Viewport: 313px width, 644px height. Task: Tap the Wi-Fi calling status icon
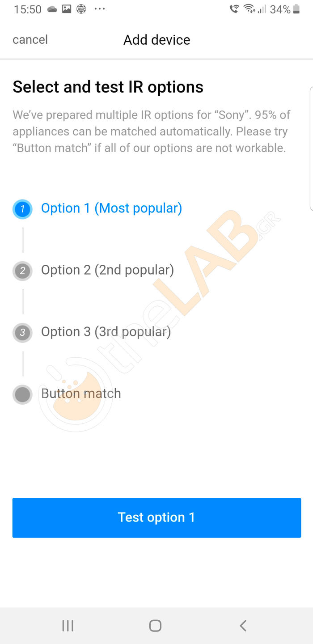click(234, 9)
